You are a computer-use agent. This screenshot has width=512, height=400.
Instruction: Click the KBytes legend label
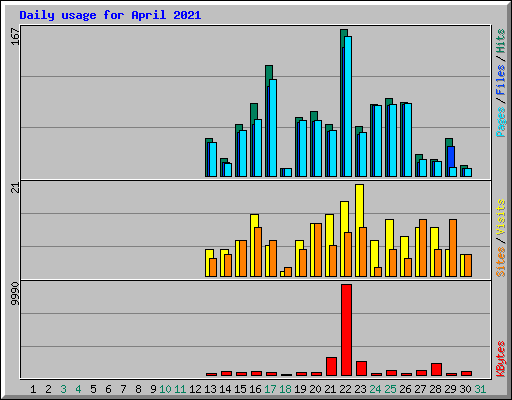500,359
